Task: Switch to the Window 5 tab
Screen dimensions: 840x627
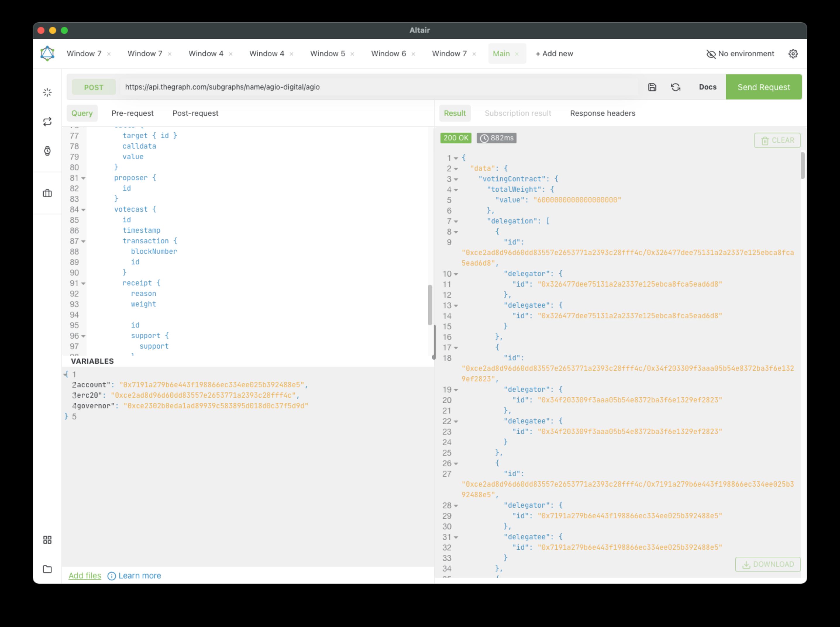Action: [x=328, y=54]
